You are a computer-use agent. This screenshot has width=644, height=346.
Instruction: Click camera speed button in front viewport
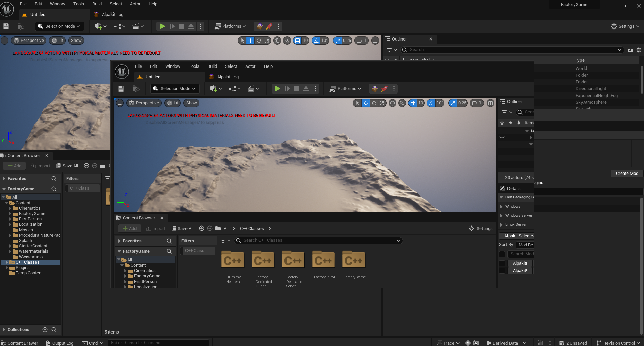[476, 103]
